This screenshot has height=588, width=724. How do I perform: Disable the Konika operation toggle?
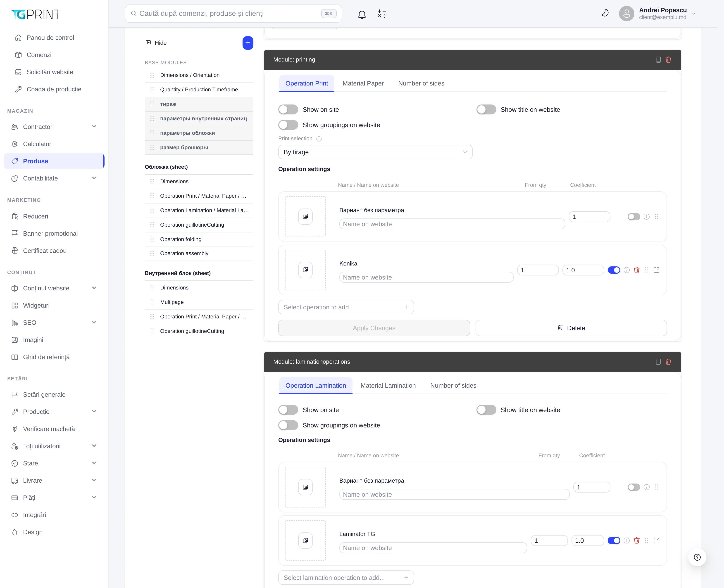614,270
